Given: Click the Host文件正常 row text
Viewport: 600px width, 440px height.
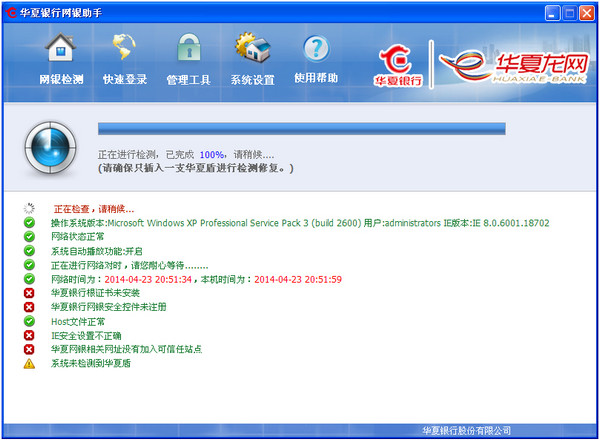Looking at the screenshot, I should [x=78, y=322].
